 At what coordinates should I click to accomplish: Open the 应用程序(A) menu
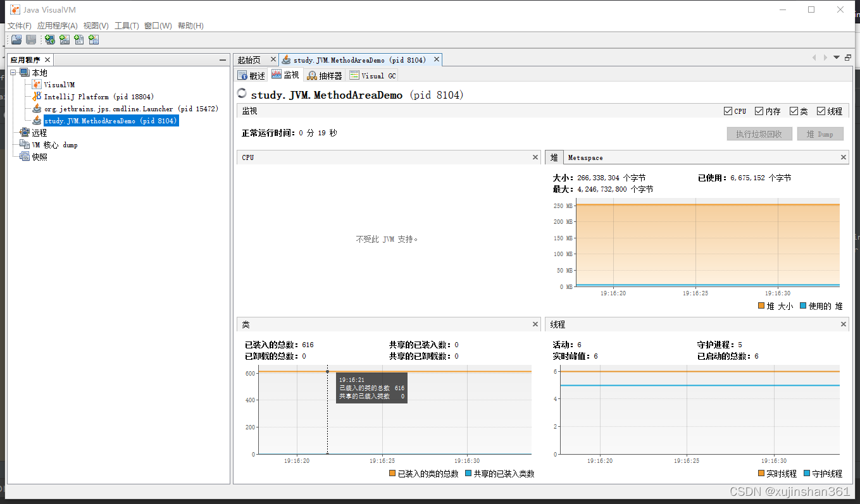(x=57, y=26)
